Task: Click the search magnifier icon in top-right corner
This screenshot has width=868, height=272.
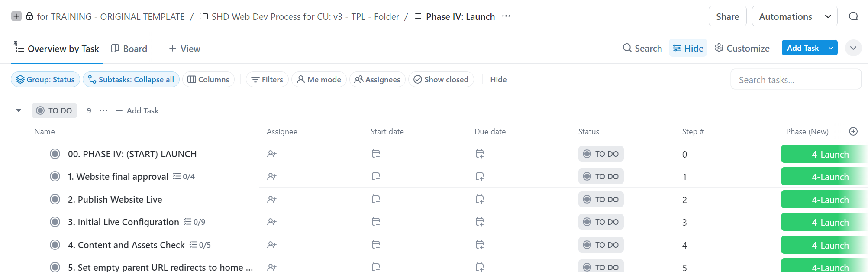Action: point(853,16)
